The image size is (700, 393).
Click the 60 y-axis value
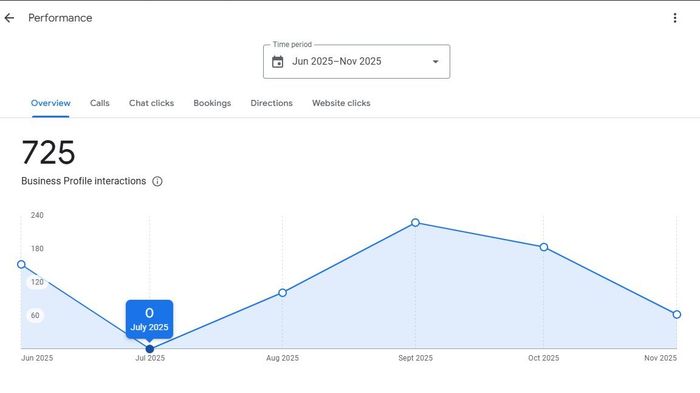pyautogui.click(x=35, y=316)
